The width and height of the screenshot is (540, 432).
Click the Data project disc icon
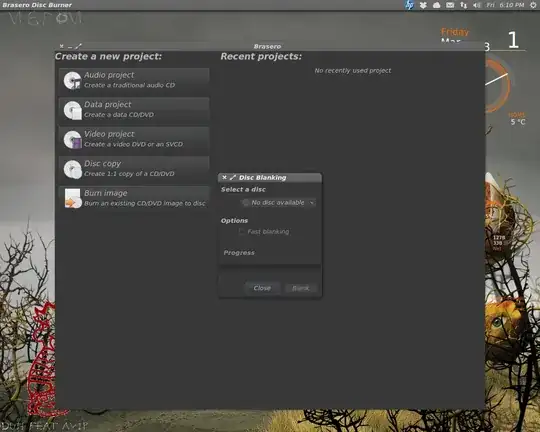pyautogui.click(x=72, y=110)
